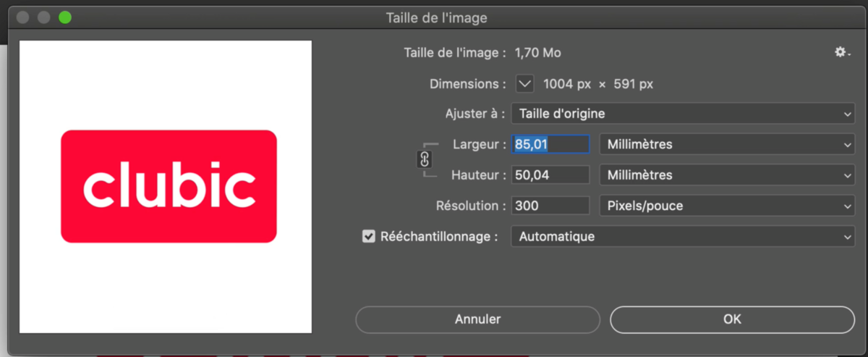The width and height of the screenshot is (868, 357).
Task: Open the Hauteur unit dropdown
Action: pos(727,175)
